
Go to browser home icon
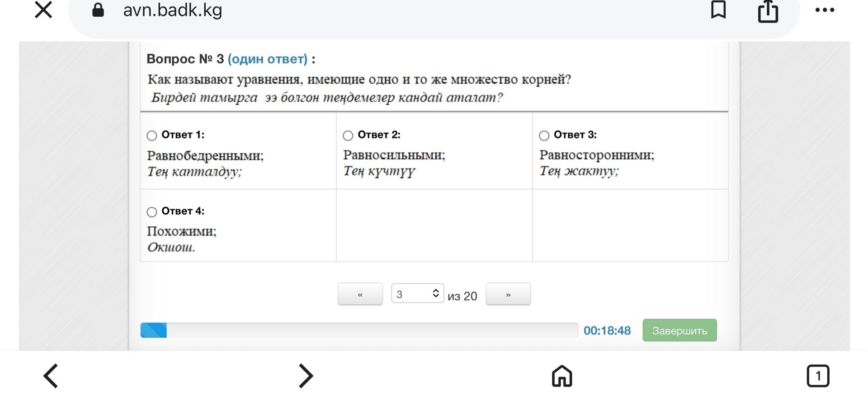[562, 376]
